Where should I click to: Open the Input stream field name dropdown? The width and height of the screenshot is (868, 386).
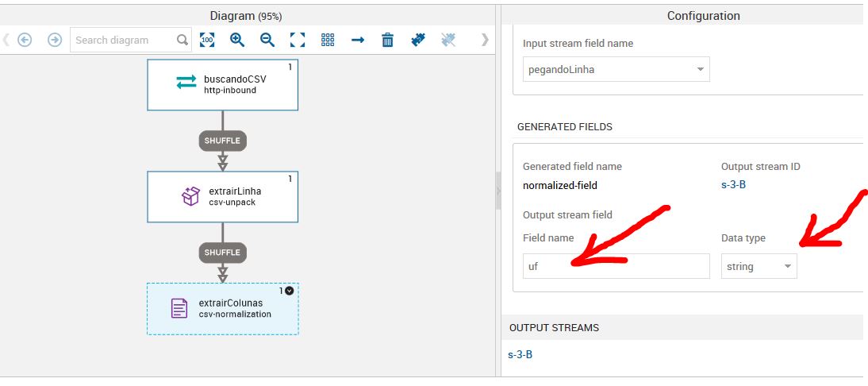tap(616, 69)
